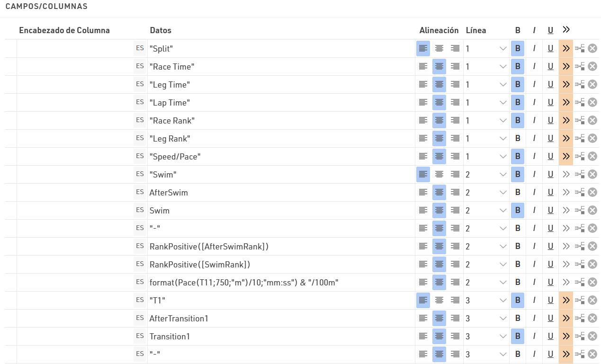601x364 pixels.
Task: Click the tree icon on Transition1 row
Action: (580, 336)
